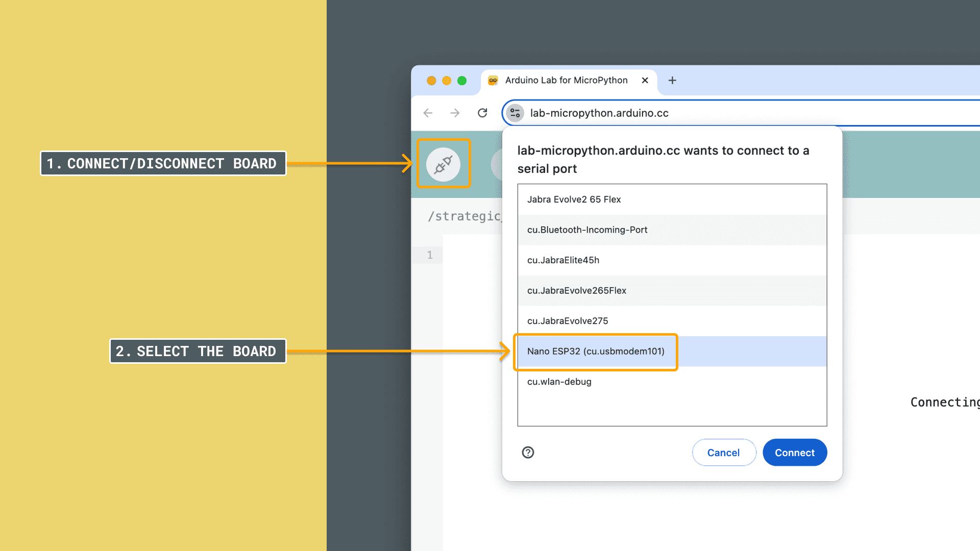The height and width of the screenshot is (551, 980).
Task: Select cu.wlan-debug serial port
Action: [x=559, y=382]
